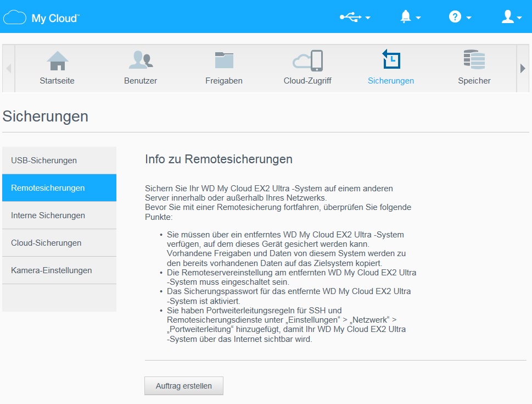Click the My Cloud title text
Viewport: 532px width, 404px height.
[x=55, y=18]
